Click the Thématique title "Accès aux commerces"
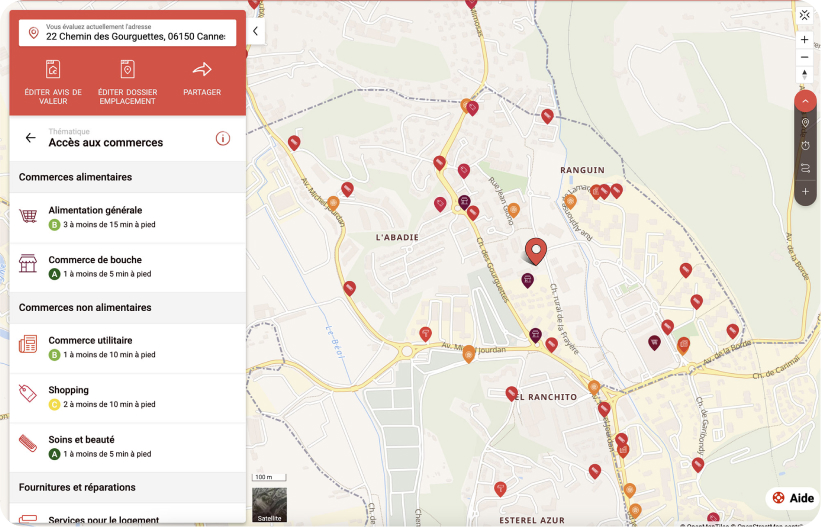 106,142
